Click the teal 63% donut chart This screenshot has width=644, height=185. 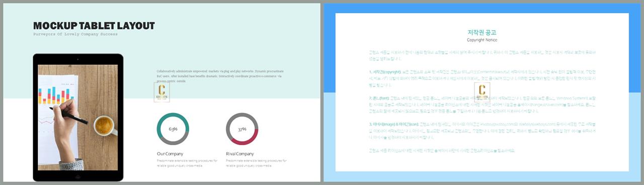click(173, 129)
